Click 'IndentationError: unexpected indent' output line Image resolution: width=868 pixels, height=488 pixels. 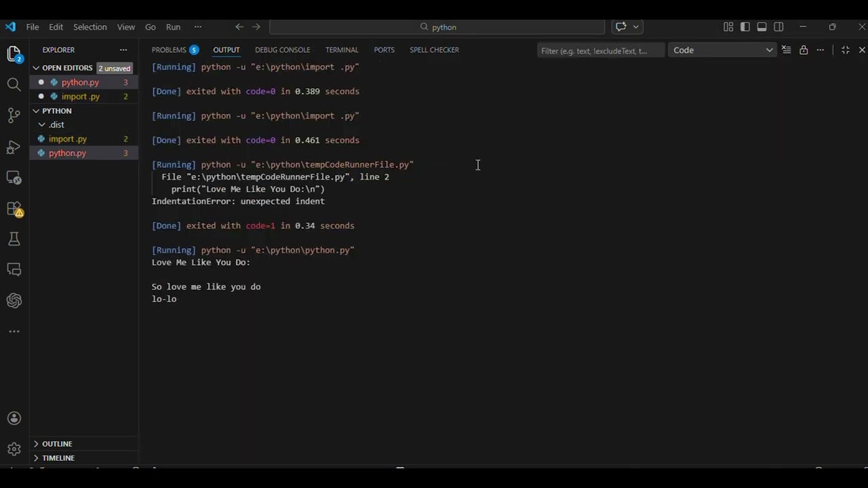coord(238,201)
